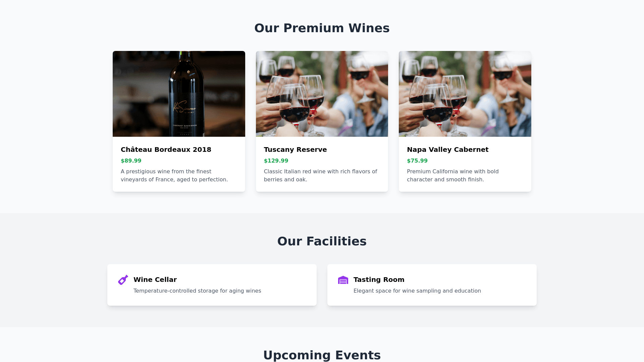Click the Tuscany Reserve title
The height and width of the screenshot is (362, 644).
[295, 149]
